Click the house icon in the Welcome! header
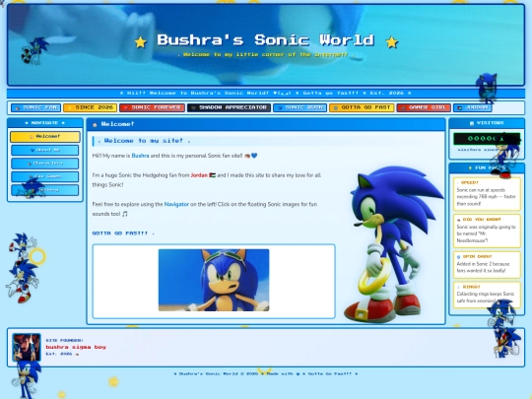This screenshot has width=532, height=399. 95,125
